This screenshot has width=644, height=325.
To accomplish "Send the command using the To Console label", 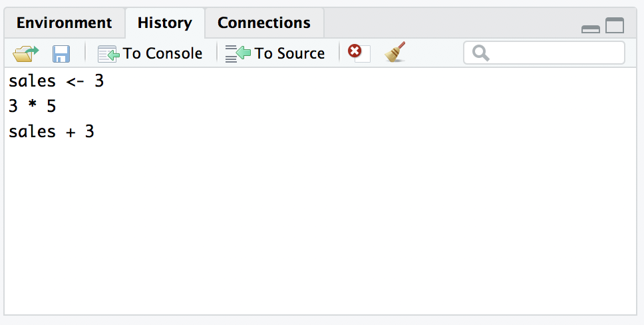I will click(x=162, y=53).
